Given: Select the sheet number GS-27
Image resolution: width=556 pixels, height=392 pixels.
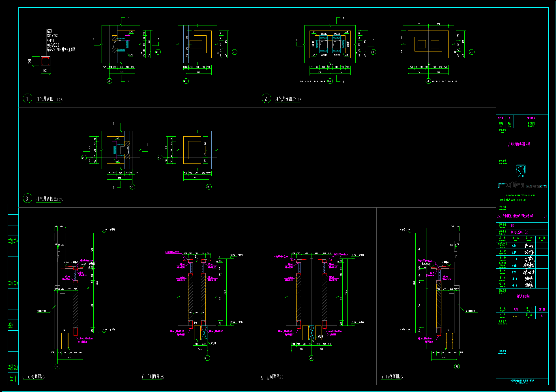Looking at the screenshot, I should coord(516,316).
